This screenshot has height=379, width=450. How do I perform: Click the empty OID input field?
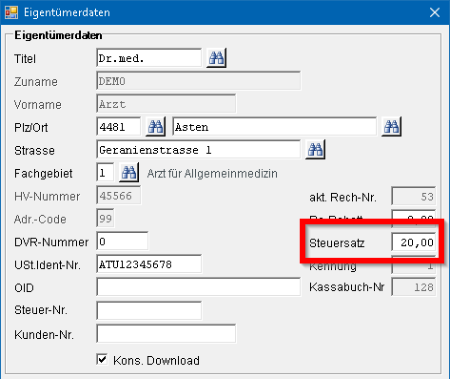pyautogui.click(x=199, y=287)
